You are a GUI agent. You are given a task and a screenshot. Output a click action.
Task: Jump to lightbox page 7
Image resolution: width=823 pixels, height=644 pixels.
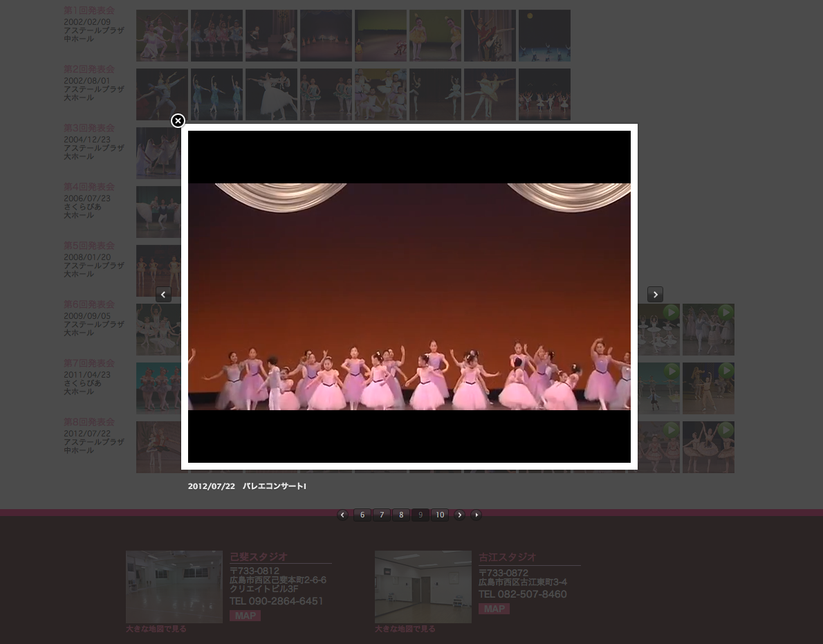click(382, 515)
